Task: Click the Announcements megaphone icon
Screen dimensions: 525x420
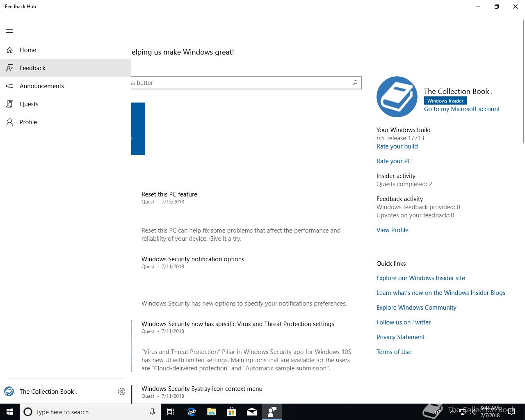Action: [10, 86]
